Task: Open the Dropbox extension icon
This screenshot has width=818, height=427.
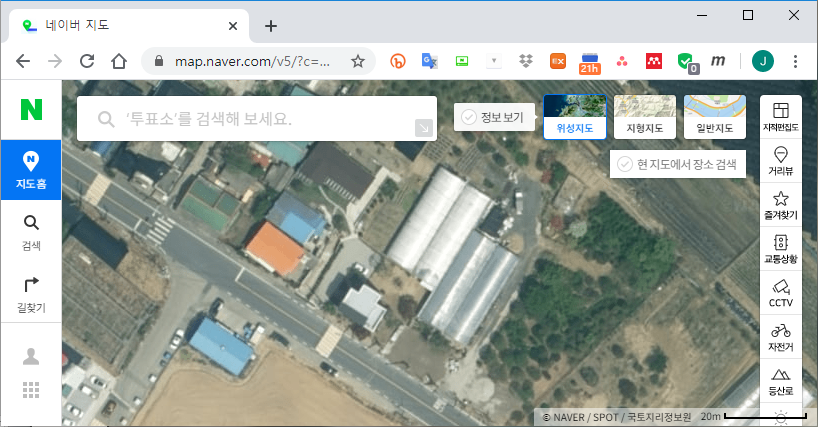Action: tap(526, 62)
